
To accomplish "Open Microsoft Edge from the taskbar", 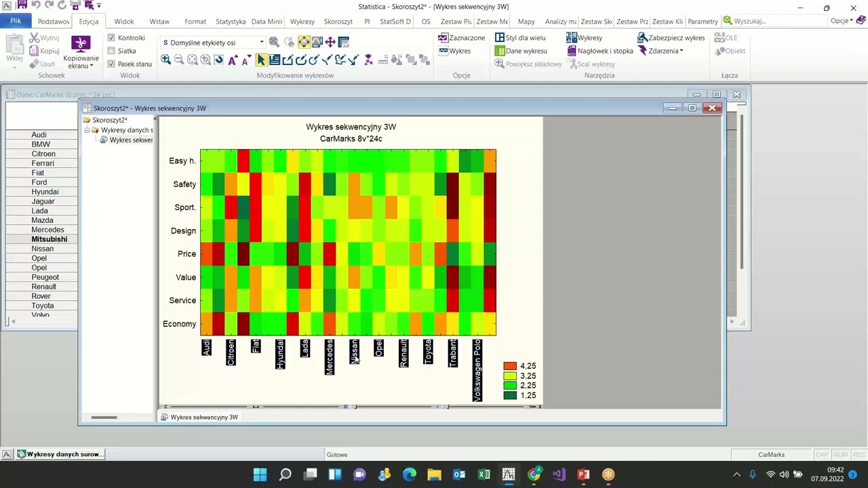I will 409,474.
